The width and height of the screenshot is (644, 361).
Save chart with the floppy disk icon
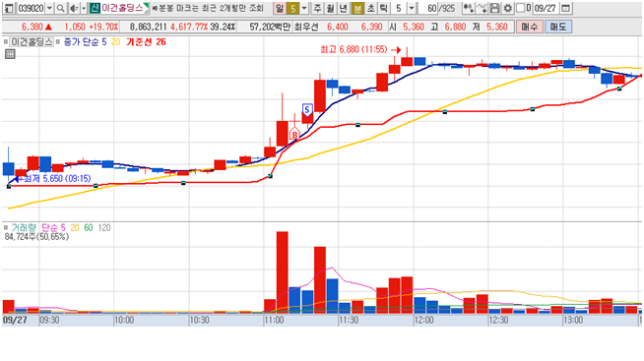point(495,8)
